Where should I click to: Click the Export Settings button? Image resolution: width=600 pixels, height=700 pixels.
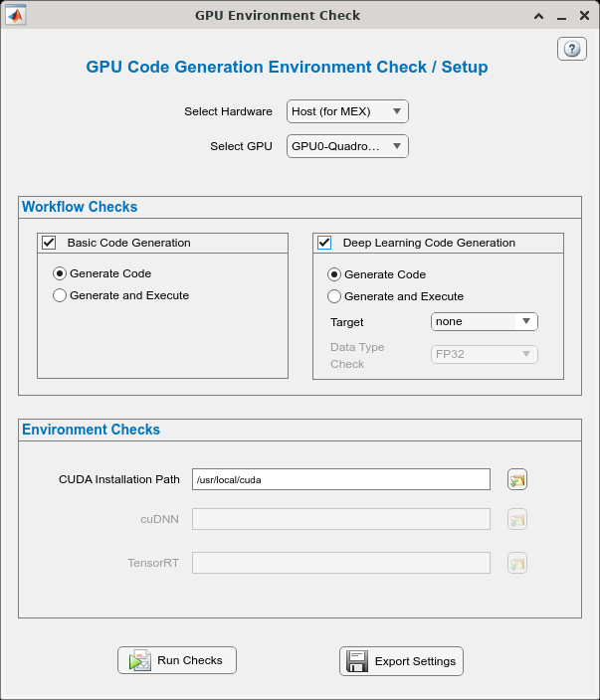[401, 661]
